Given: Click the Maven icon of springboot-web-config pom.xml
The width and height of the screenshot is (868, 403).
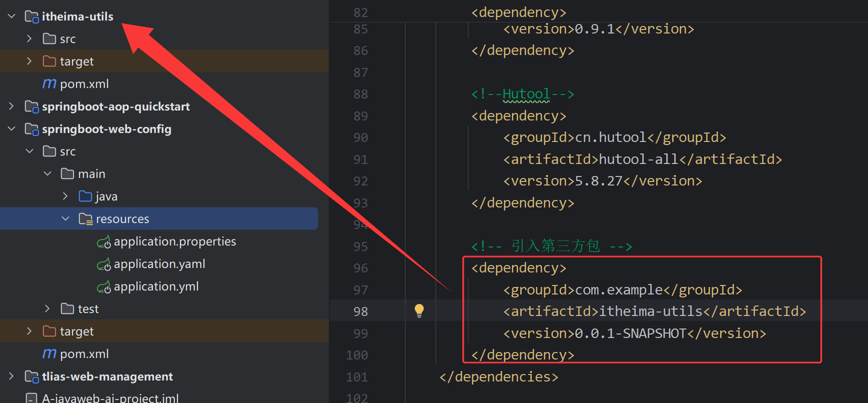Looking at the screenshot, I should [x=49, y=353].
